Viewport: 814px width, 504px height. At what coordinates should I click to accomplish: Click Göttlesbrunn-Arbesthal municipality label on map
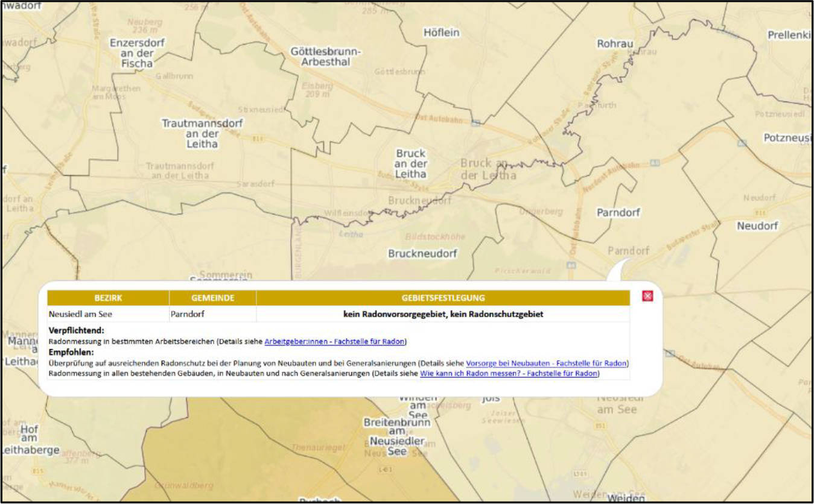(x=326, y=57)
